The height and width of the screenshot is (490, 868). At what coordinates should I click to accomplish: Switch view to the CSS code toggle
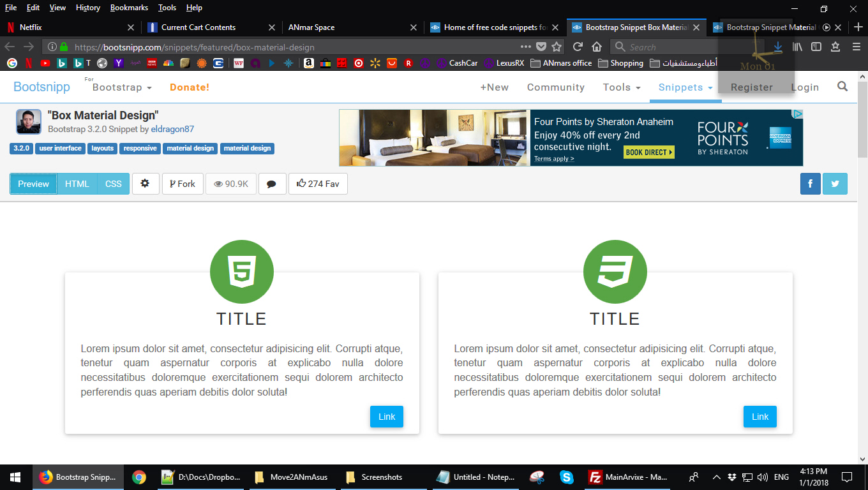coord(114,184)
